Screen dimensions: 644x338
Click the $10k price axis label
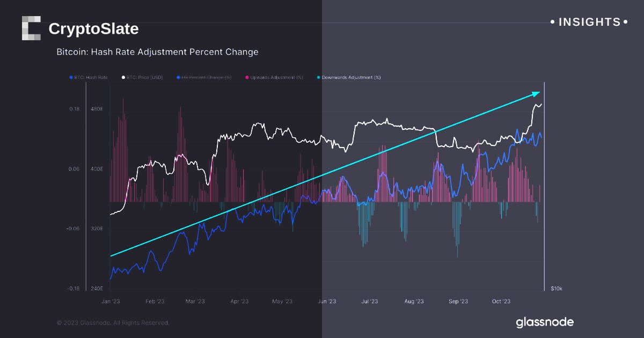tap(556, 289)
